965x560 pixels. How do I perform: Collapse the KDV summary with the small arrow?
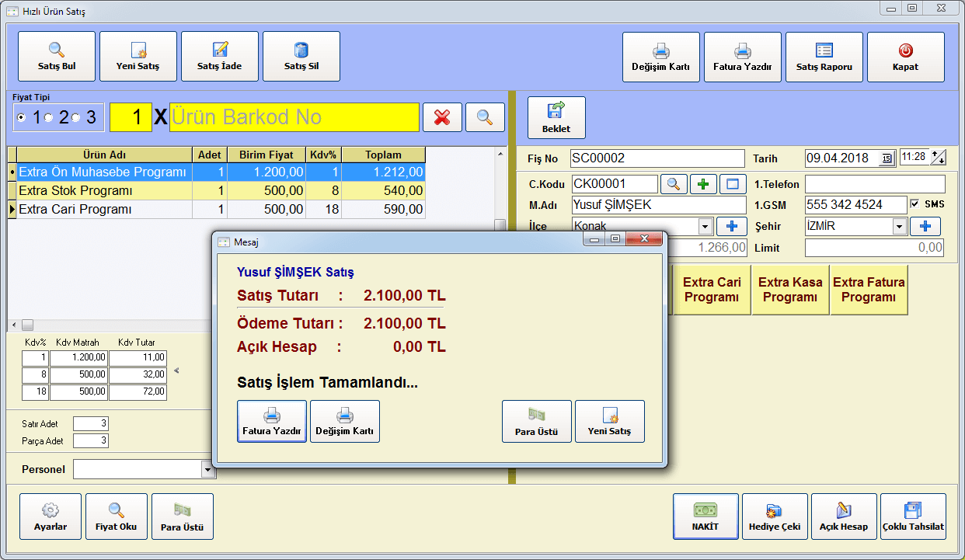pyautogui.click(x=176, y=370)
